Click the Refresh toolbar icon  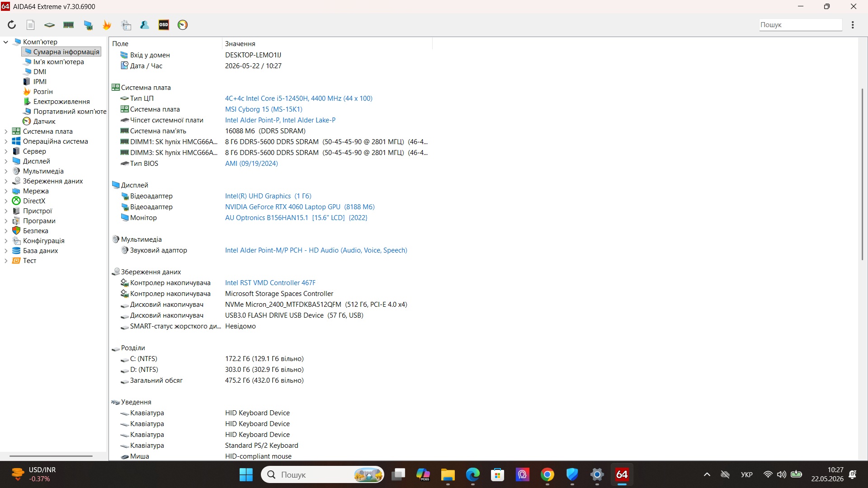pos(12,25)
